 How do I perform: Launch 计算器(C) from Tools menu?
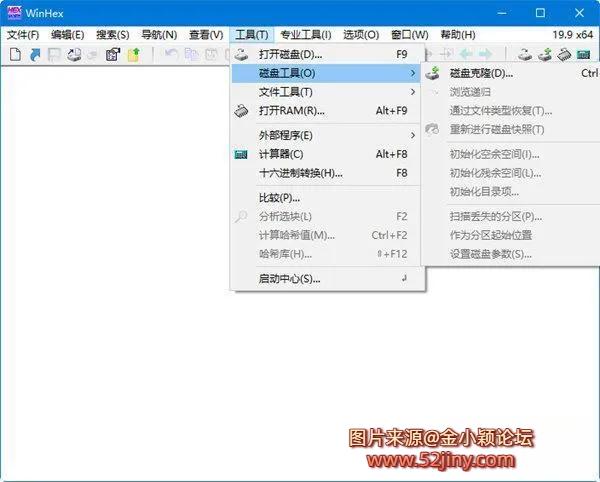[280, 154]
